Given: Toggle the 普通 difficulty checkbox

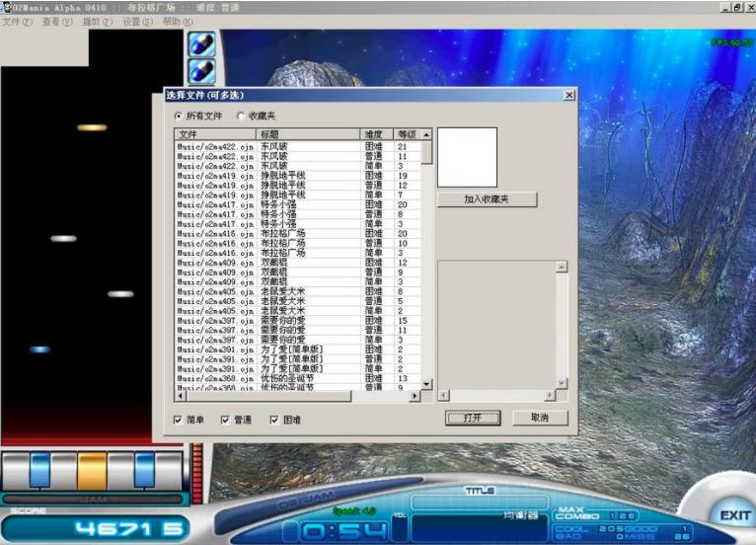Looking at the screenshot, I should 225,420.
